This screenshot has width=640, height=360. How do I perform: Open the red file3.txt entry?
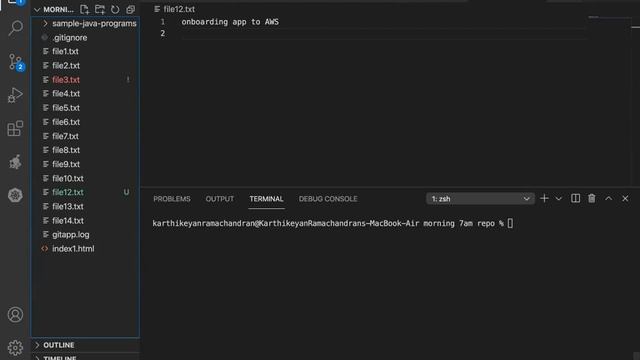coord(85,80)
